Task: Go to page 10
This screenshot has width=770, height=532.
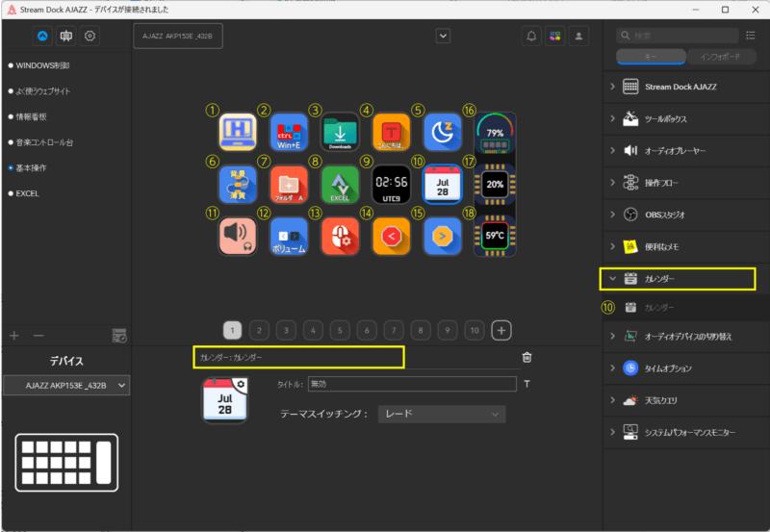Action: (x=475, y=330)
